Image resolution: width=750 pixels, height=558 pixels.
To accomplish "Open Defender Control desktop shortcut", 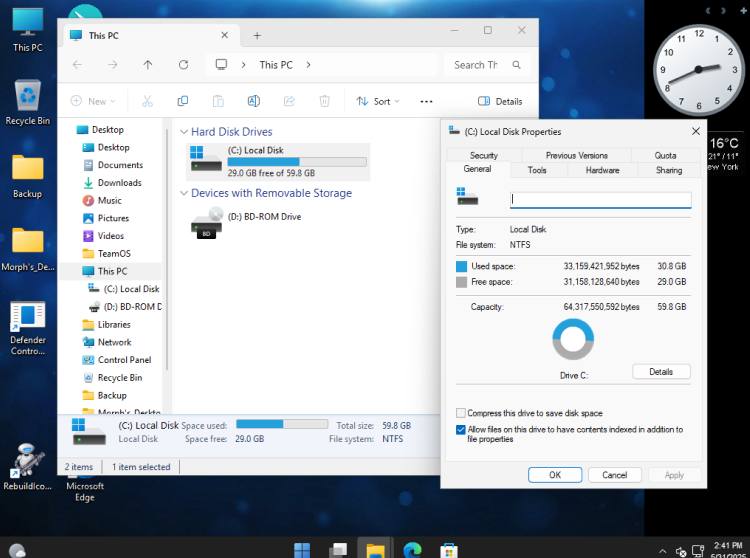I will click(x=28, y=328).
